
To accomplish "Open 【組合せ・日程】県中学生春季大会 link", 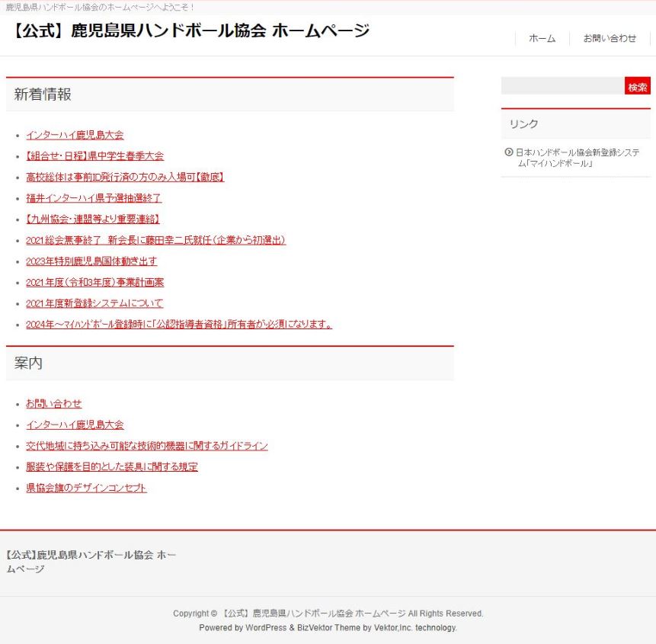I will (95, 156).
